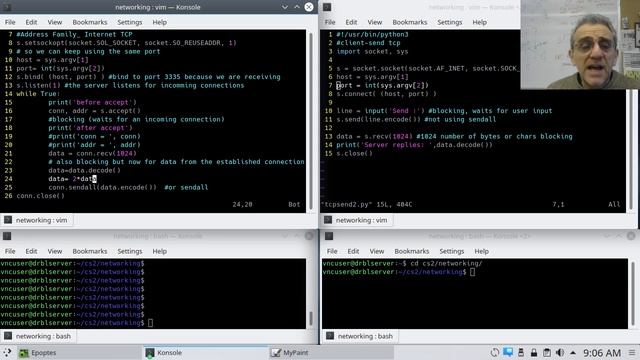Click the window menu icon of the right vim Konsole
Screen dimensions: 640x360
pyautogui.click(x=327, y=7)
